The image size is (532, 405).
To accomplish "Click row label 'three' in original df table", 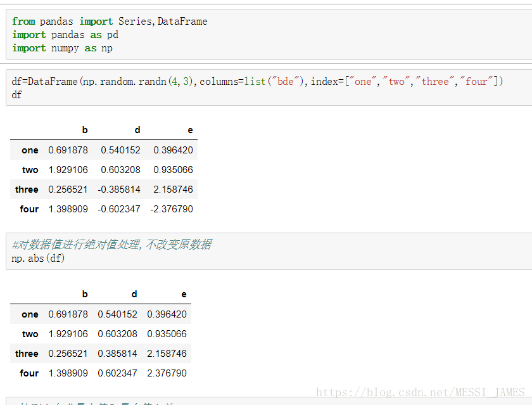I will [x=27, y=190].
